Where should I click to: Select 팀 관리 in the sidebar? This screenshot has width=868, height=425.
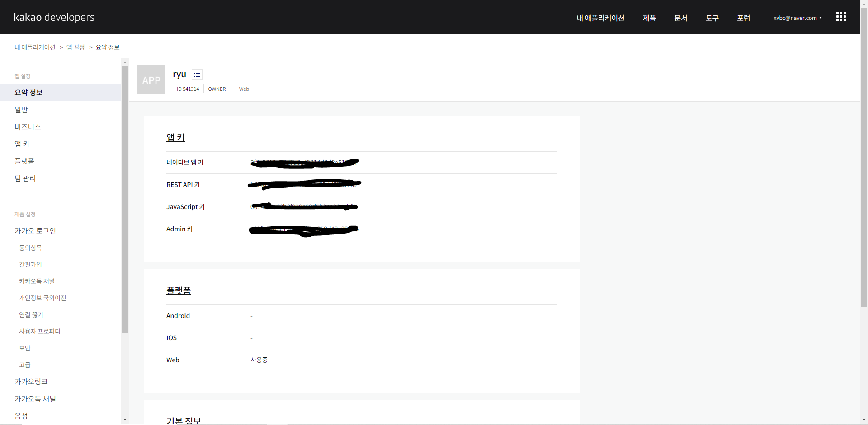25,178
